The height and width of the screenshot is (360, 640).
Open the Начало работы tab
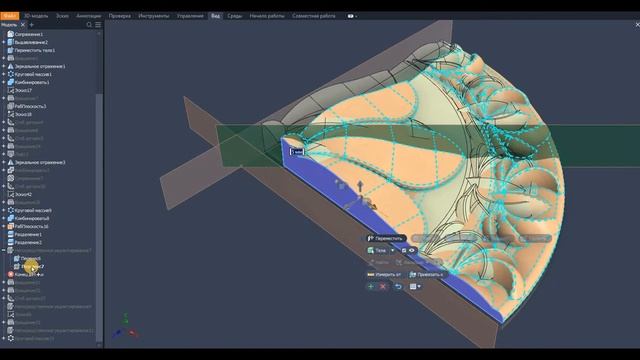267,16
